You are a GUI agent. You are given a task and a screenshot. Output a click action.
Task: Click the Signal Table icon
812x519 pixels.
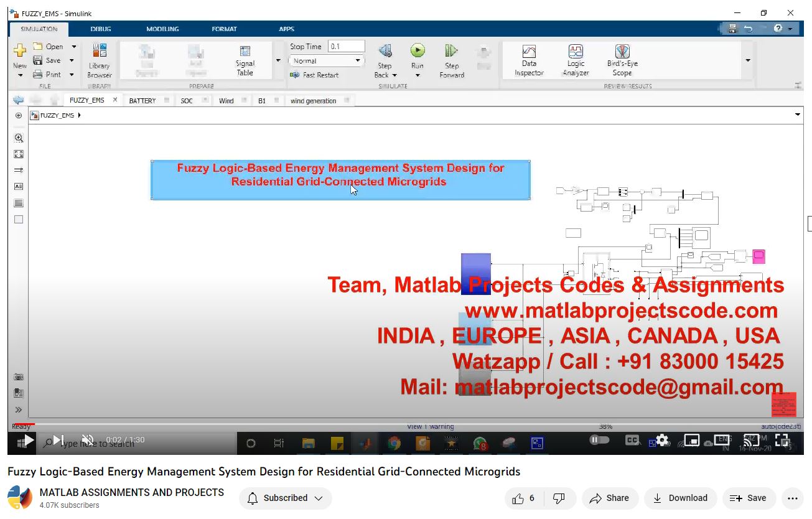tap(245, 60)
